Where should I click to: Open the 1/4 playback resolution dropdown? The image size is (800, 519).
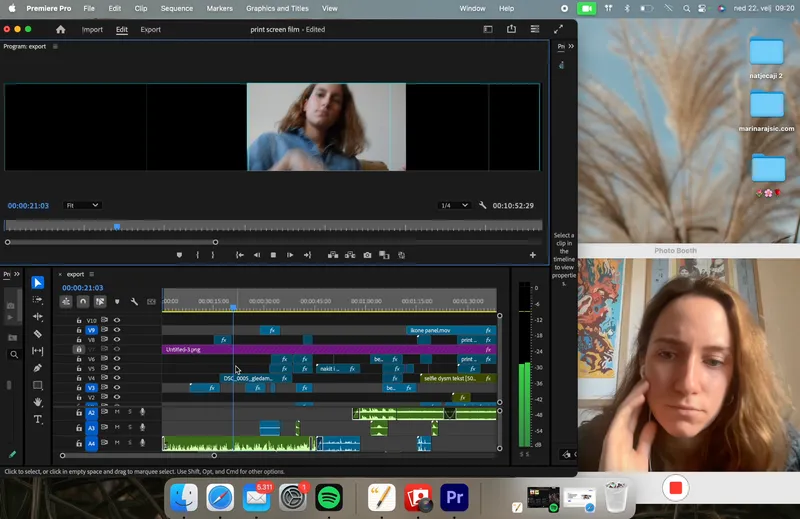454,205
